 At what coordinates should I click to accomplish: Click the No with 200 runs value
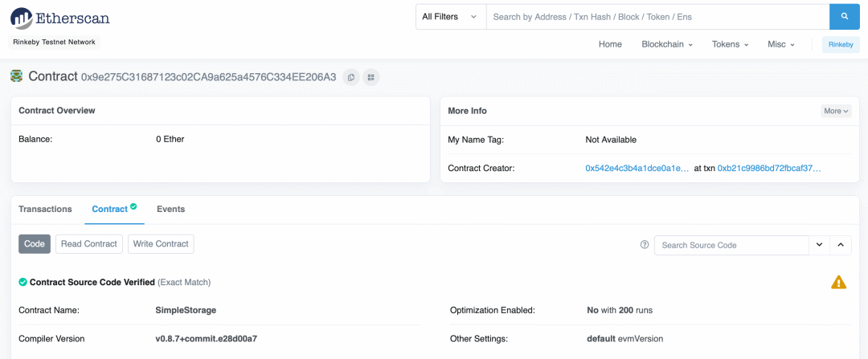tap(620, 310)
